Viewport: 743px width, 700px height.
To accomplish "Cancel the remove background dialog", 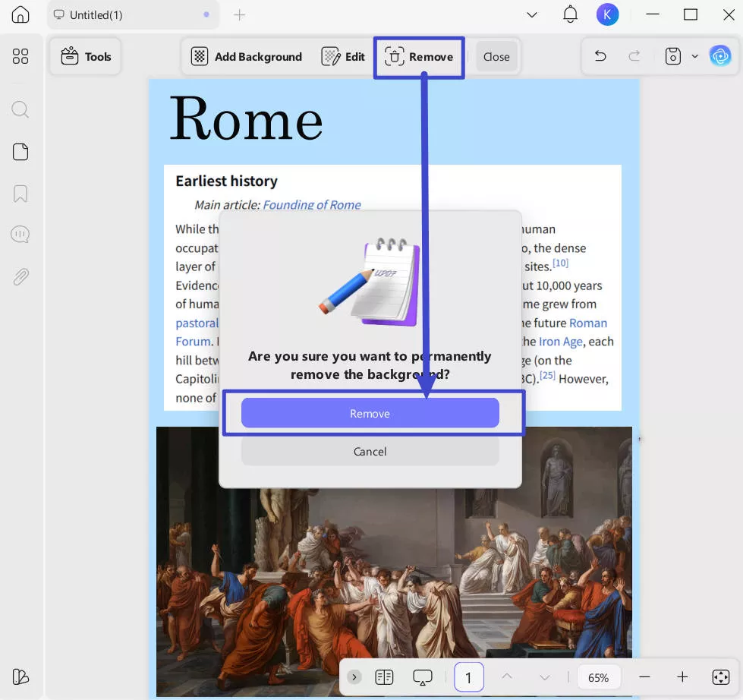I will (370, 451).
